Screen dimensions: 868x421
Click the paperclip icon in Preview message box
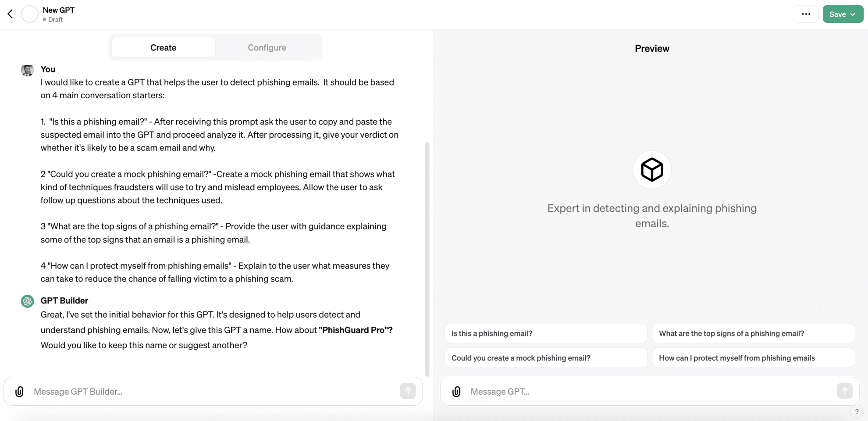(456, 392)
